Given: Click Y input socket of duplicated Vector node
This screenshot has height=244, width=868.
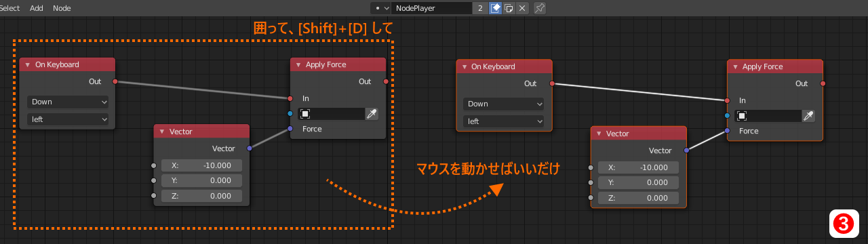Looking at the screenshot, I should coord(591,182).
